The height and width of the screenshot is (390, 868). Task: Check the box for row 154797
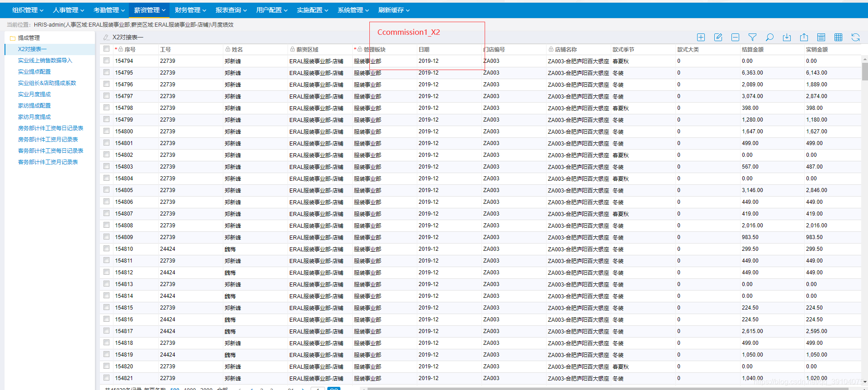pos(106,95)
